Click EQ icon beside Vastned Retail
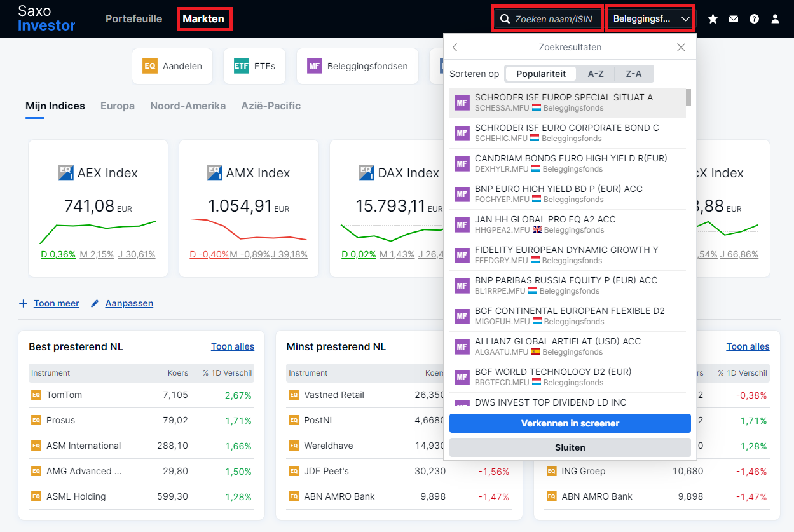 [294, 395]
